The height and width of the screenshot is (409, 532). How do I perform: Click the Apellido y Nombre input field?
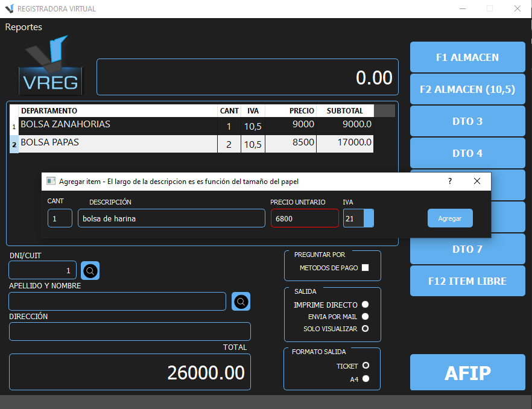[x=118, y=302]
